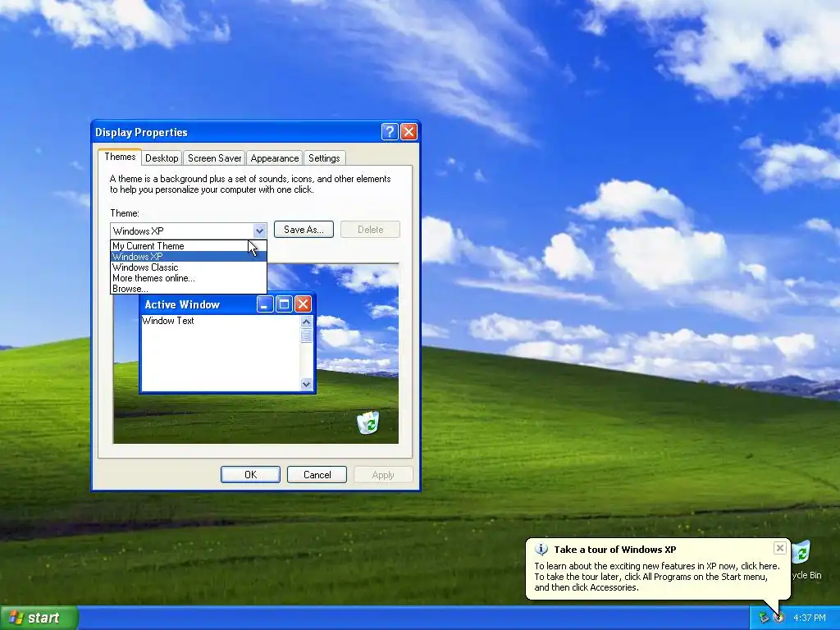Go to the Appearance tab

coord(274,158)
